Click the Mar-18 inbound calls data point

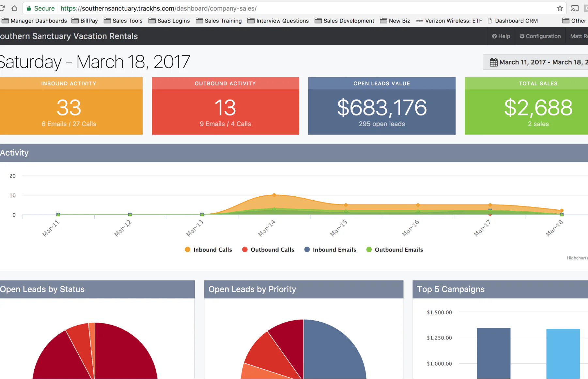point(562,210)
